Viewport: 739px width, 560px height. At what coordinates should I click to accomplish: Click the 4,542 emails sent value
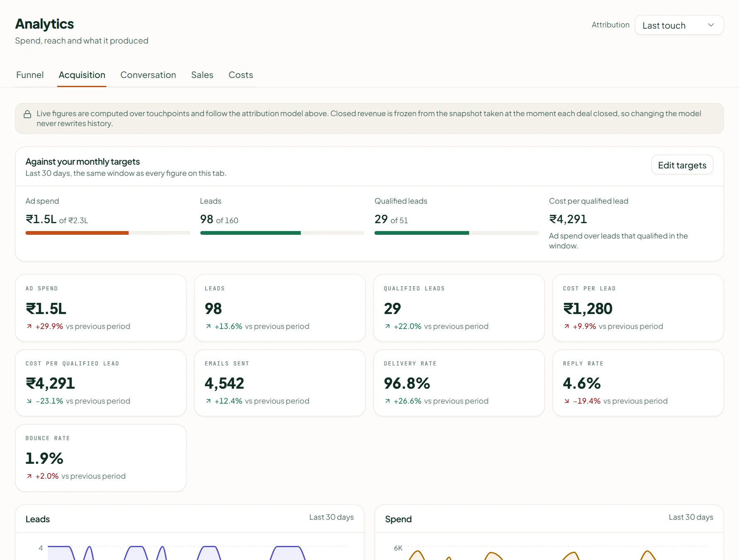pos(224,383)
